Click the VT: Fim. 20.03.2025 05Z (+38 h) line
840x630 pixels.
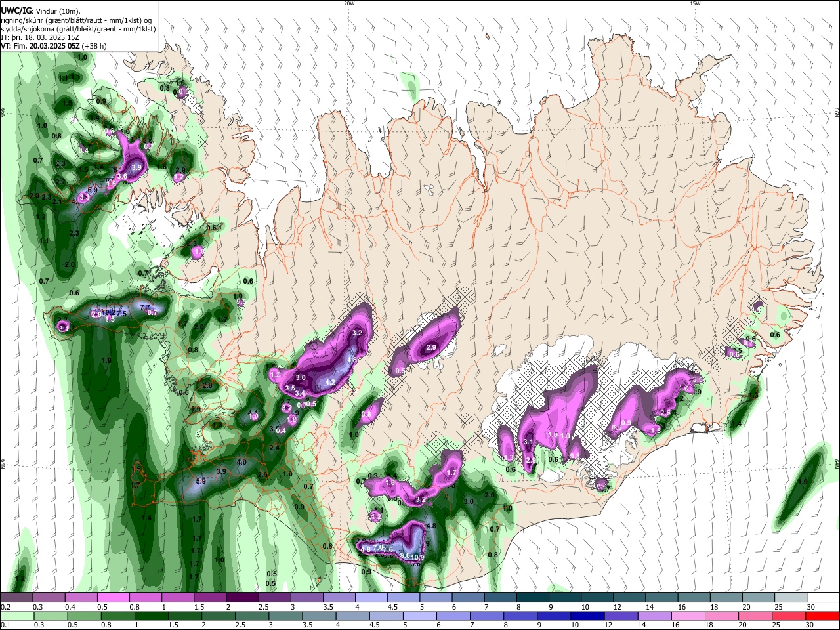pyautogui.click(x=53, y=46)
